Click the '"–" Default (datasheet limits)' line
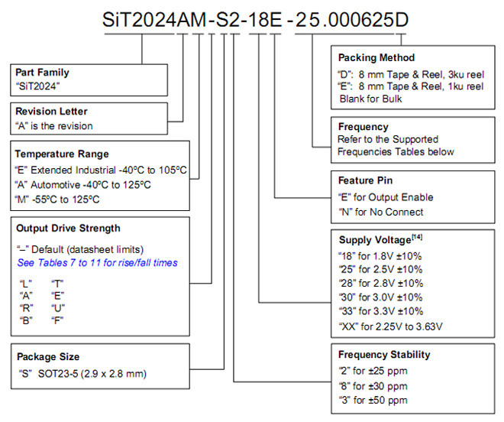The image size is (504, 422). 80,249
